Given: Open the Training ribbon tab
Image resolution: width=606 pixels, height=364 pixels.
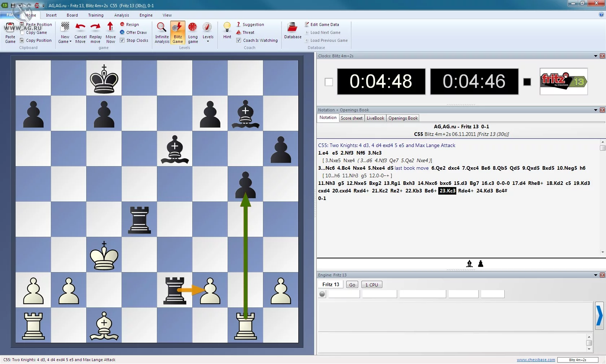Looking at the screenshot, I should pyautogui.click(x=96, y=15).
